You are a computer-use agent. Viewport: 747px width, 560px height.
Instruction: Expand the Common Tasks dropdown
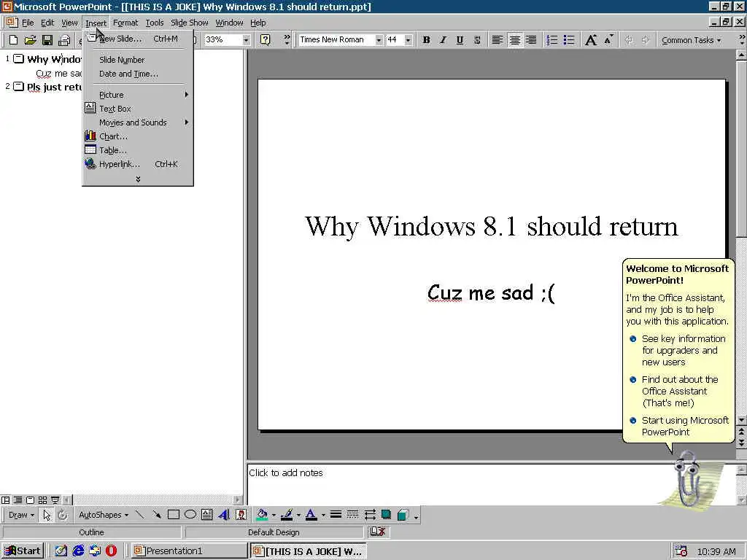coord(691,40)
